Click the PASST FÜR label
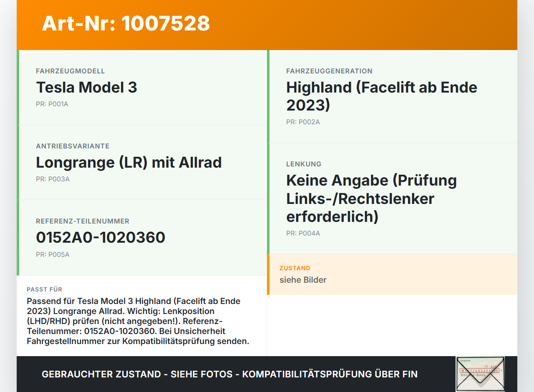The width and height of the screenshot is (534, 392). 44,289
